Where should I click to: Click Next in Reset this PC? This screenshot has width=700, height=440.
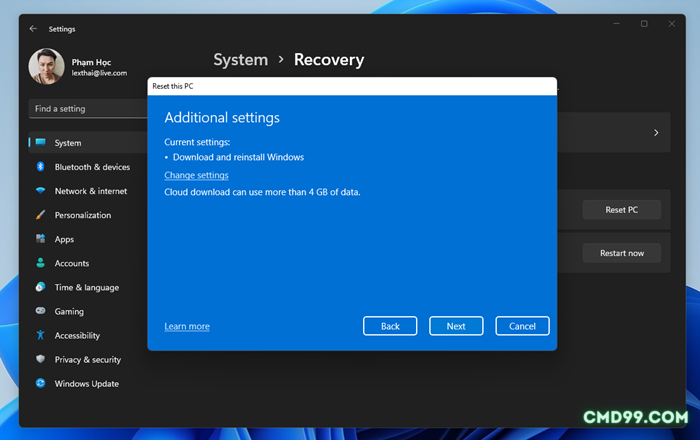coord(456,326)
